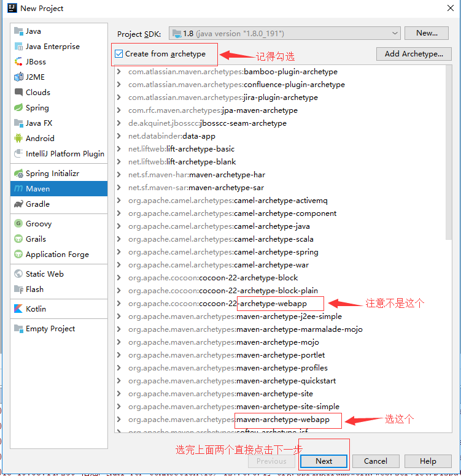Click the Groovy G icon
This screenshot has height=476, width=461.
pos(18,223)
